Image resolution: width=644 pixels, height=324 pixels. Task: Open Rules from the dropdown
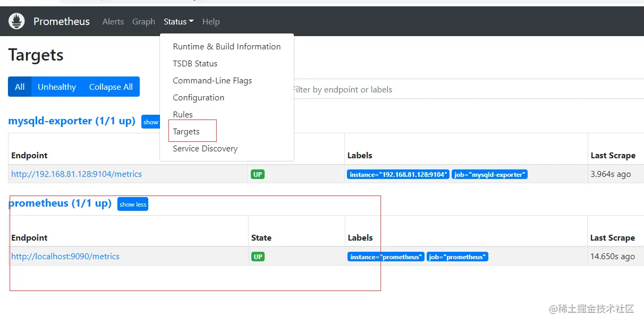227,115
